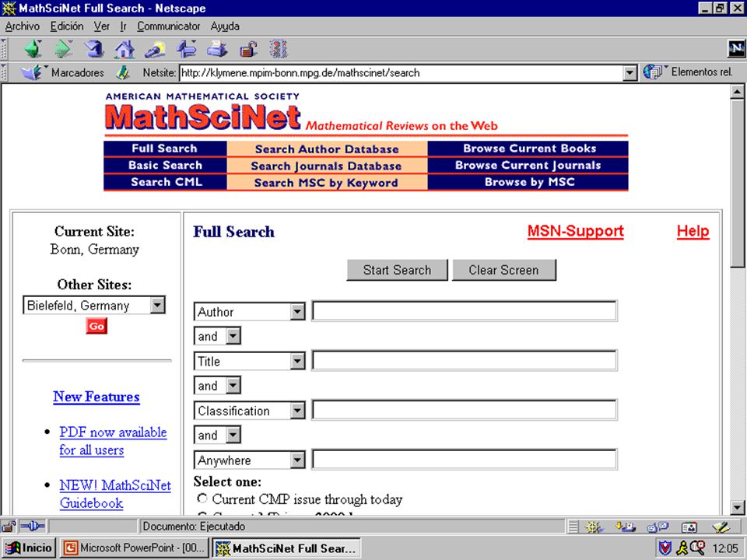Print the page with the printer icon
The height and width of the screenshot is (560, 747).
[217, 49]
